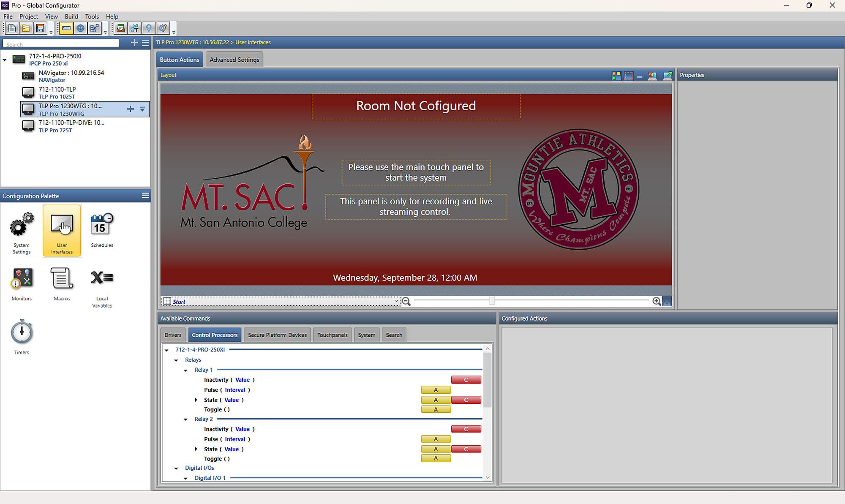This screenshot has width=845, height=504.
Task: Switch to the Drivers commands tab
Action: click(x=173, y=335)
